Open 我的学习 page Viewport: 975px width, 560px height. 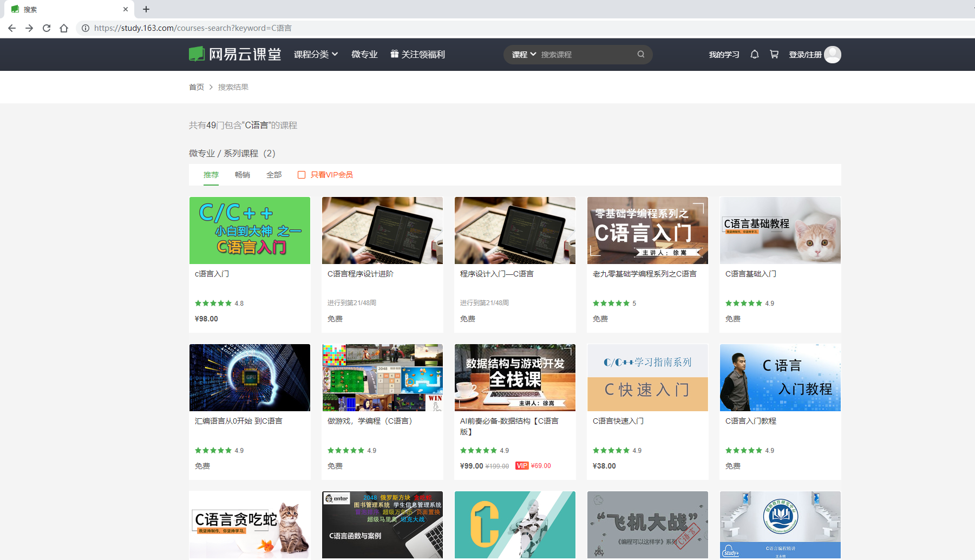point(724,54)
